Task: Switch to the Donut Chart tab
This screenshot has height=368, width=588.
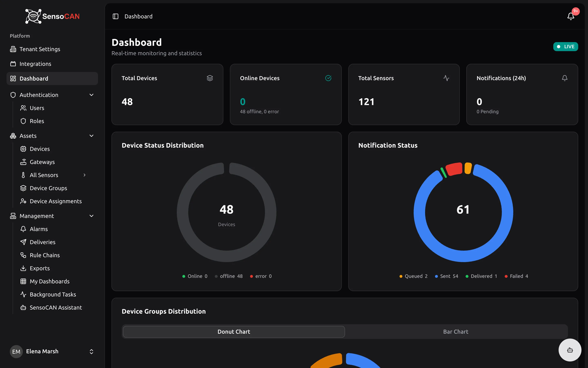Action: (x=234, y=332)
